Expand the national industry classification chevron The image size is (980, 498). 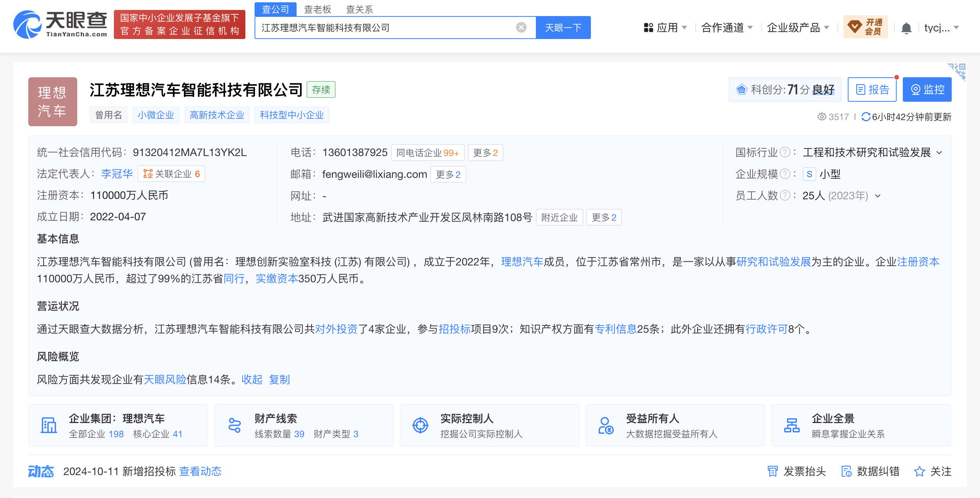click(939, 153)
